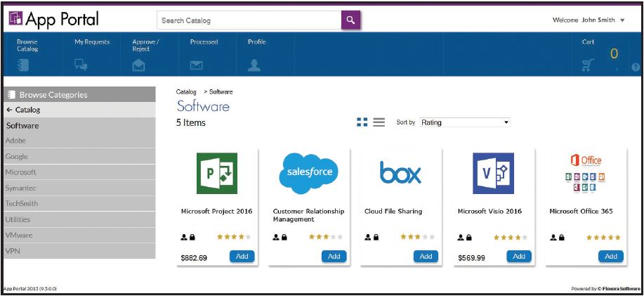Open the Customer Relationship Management title
The image size is (644, 296).
[308, 215]
